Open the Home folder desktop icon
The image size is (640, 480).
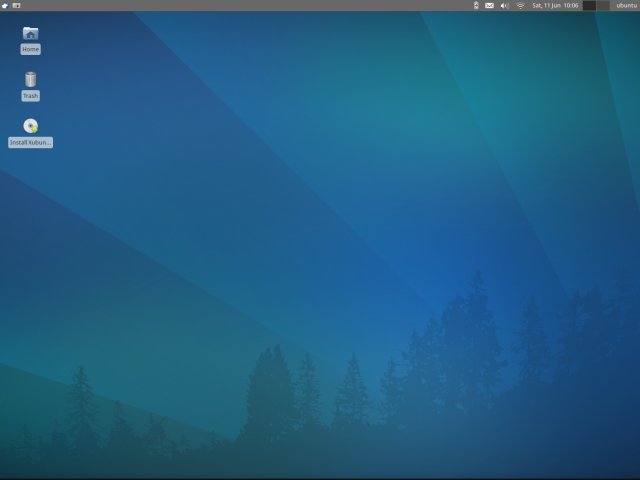[x=31, y=33]
